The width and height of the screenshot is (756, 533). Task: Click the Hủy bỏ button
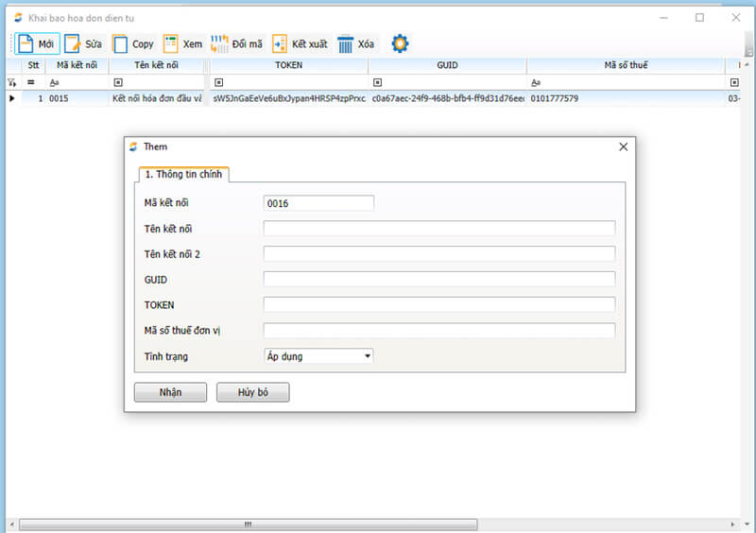(252, 392)
